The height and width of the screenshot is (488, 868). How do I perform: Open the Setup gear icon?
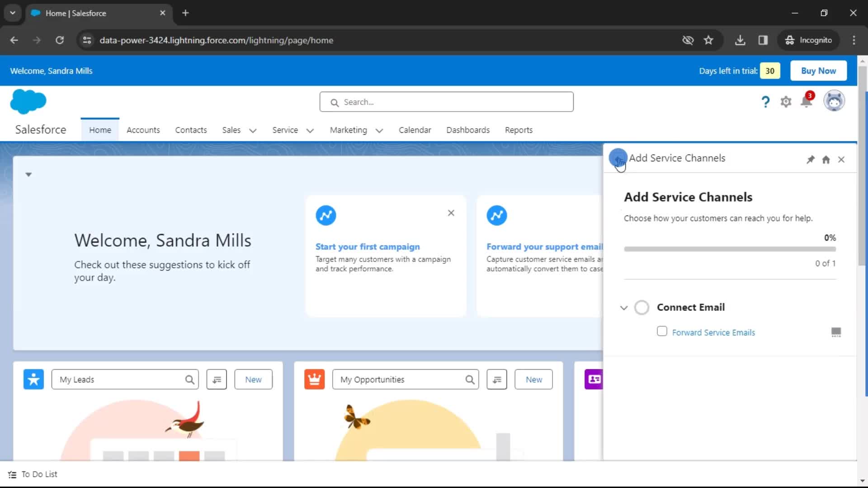pos(786,102)
